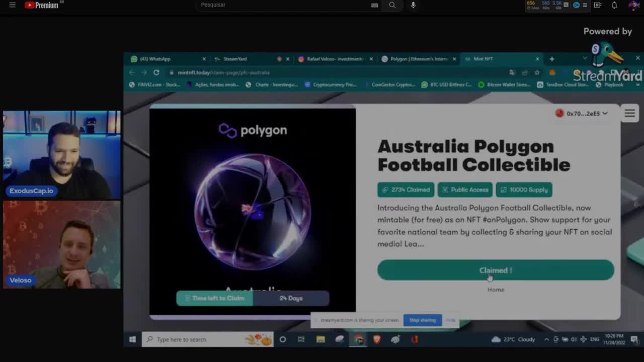Open a new browser tab
This screenshot has height=362, width=644.
552,59
